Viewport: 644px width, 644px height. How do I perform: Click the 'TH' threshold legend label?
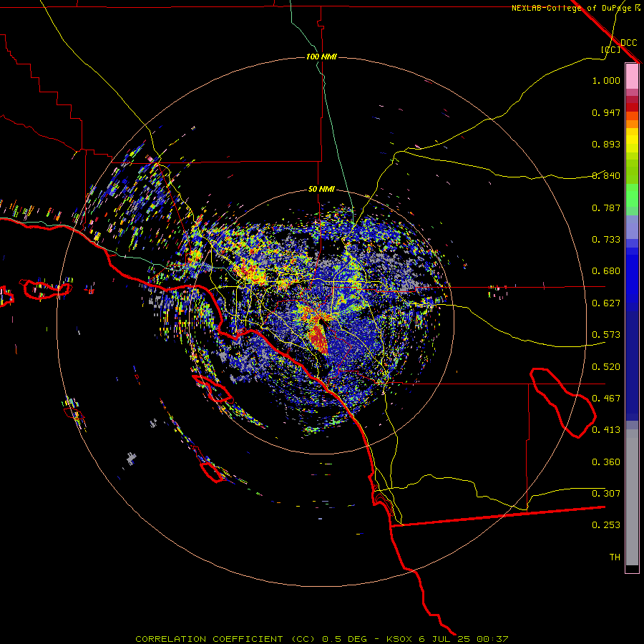(x=615, y=557)
